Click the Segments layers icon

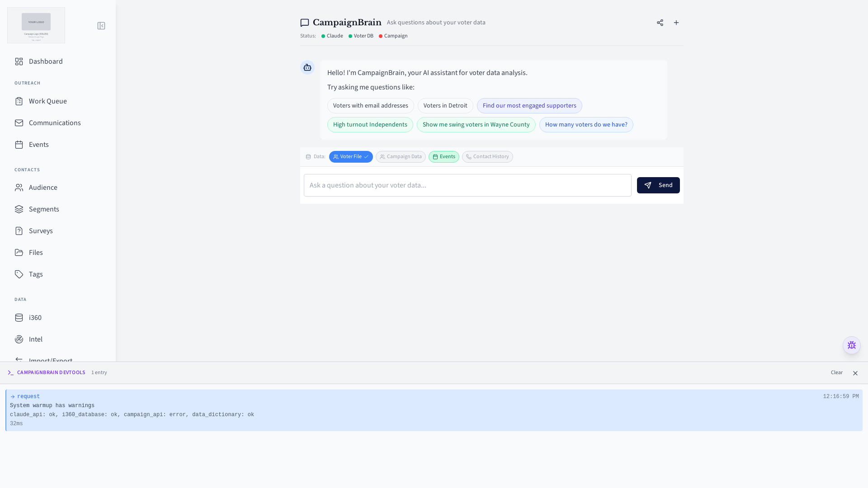19,209
